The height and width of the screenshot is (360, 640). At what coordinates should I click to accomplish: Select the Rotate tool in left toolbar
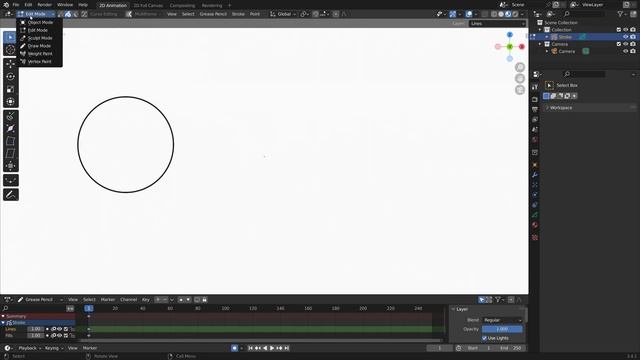point(10,77)
